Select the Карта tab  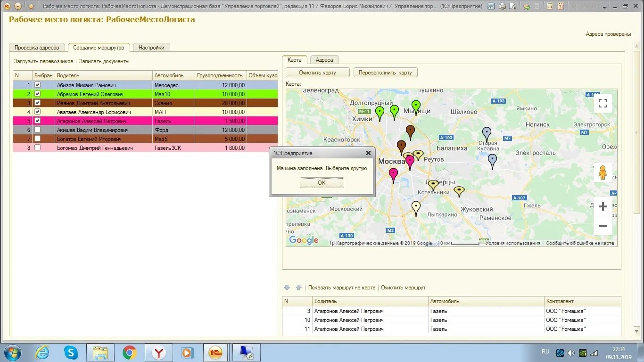[x=295, y=60]
